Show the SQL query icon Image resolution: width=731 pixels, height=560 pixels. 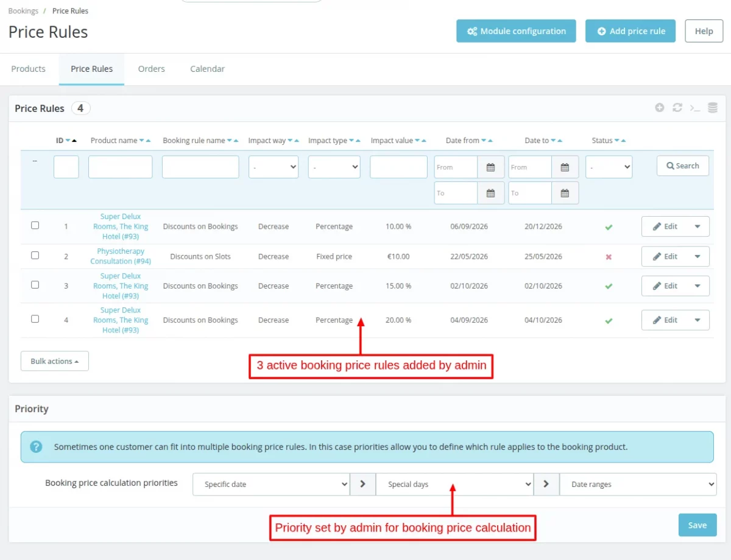694,108
